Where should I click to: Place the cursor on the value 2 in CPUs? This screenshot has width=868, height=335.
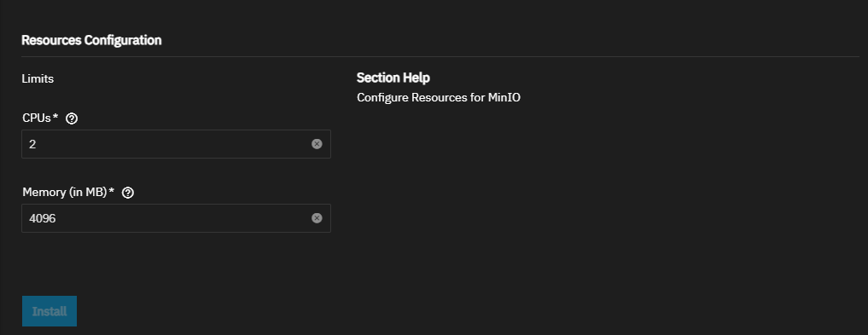click(x=32, y=144)
